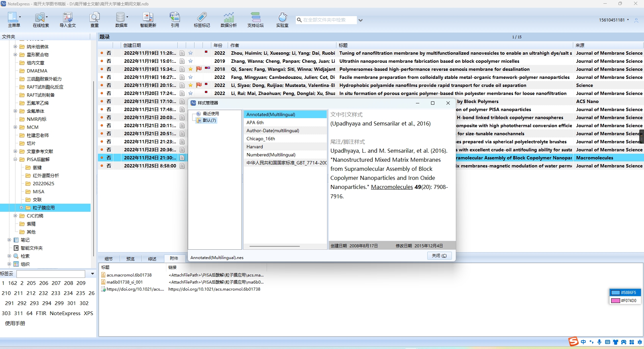Click the 在全部文件夹中检索 search field
The image size is (644, 349).
[x=329, y=20]
